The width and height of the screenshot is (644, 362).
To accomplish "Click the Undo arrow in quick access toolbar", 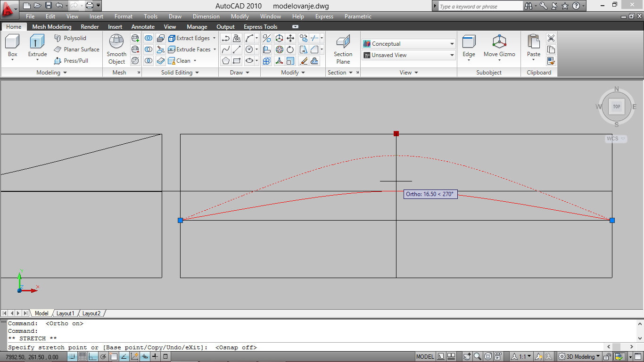I will 59,6.
